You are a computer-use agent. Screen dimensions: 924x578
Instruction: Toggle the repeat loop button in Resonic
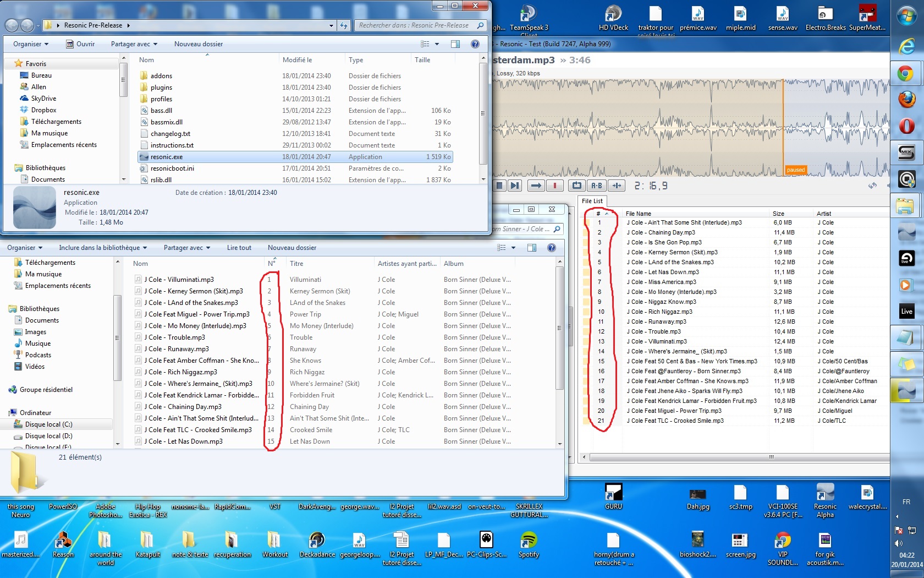(576, 186)
